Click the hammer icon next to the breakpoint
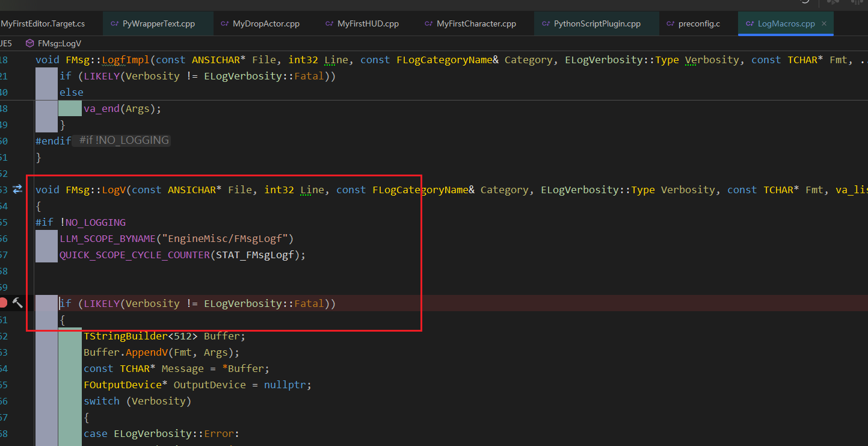Viewport: 868px width, 446px height. 17,303
